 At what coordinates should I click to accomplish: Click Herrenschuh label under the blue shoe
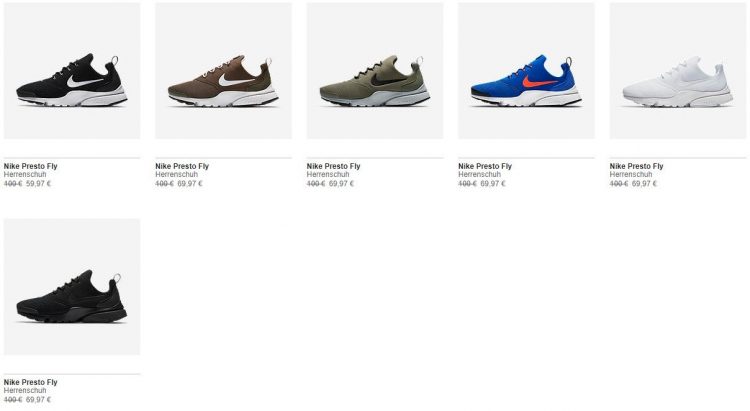(479, 175)
